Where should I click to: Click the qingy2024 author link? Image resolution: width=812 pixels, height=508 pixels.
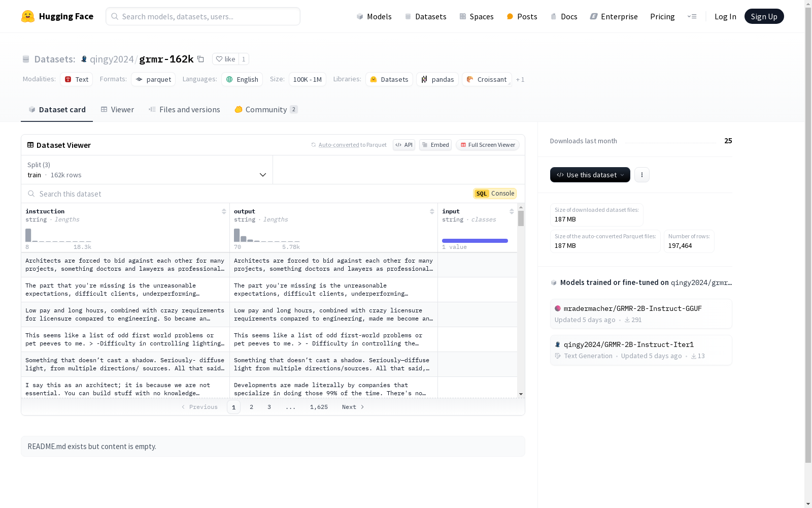(112, 59)
